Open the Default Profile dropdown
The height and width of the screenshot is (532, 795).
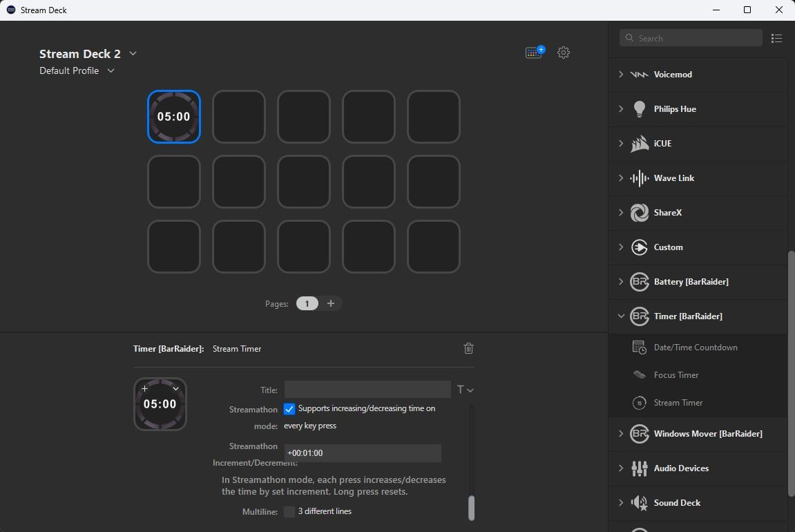pyautogui.click(x=111, y=71)
